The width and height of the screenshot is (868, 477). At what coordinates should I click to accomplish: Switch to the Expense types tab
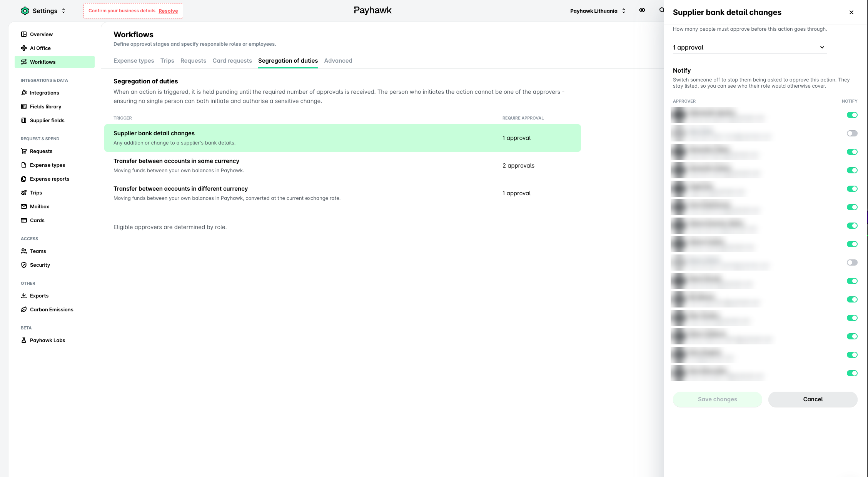click(x=134, y=61)
